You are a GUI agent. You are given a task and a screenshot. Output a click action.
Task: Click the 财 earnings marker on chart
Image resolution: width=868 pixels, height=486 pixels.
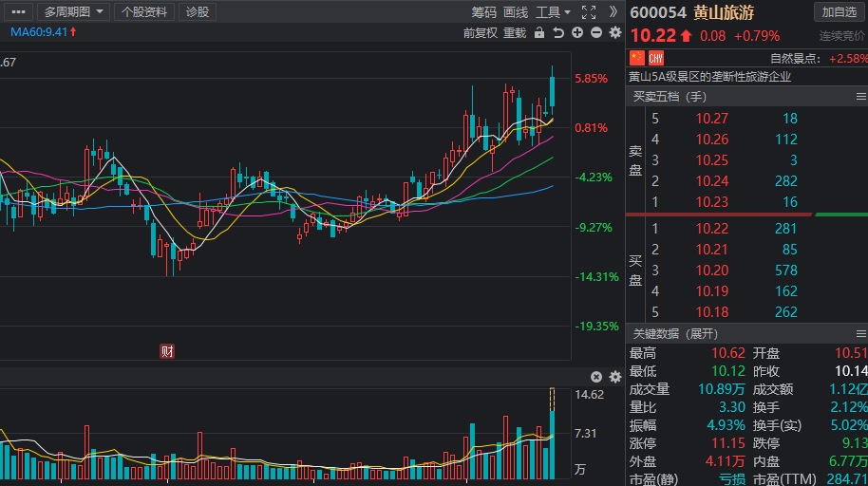[x=167, y=351]
